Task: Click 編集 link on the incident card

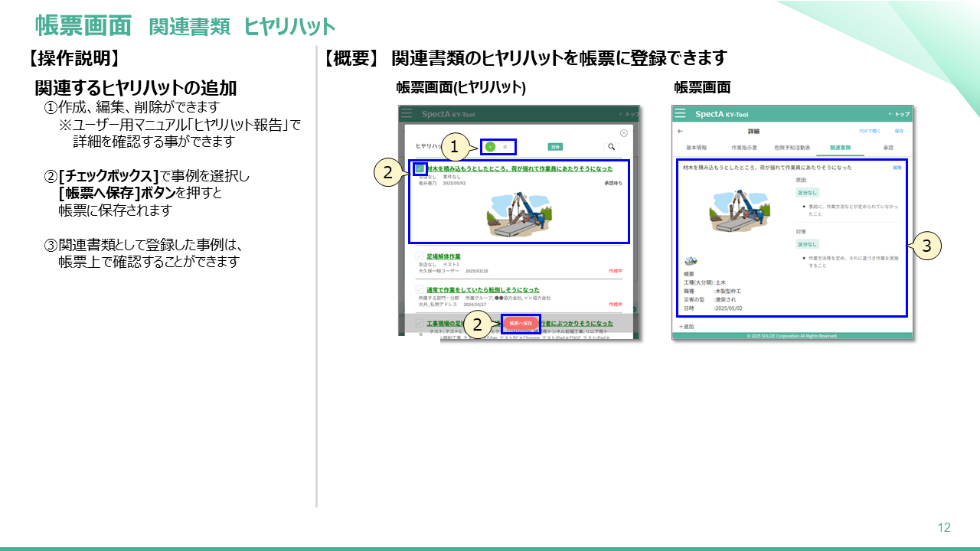Action: click(x=897, y=167)
